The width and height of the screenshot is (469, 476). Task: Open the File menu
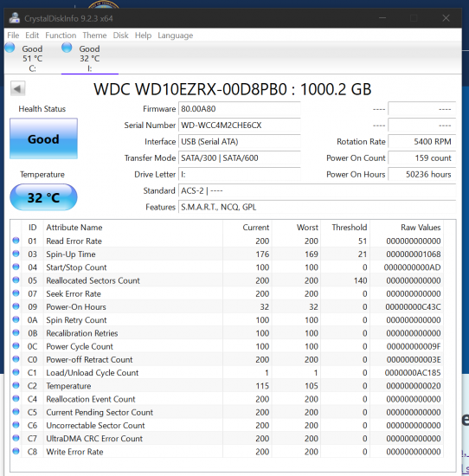point(13,35)
